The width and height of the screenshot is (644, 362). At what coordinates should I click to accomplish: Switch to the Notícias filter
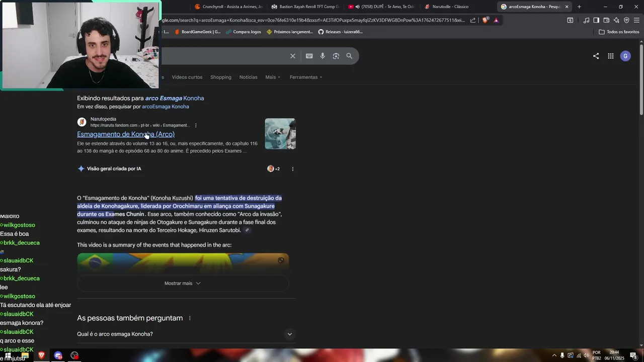tap(248, 77)
